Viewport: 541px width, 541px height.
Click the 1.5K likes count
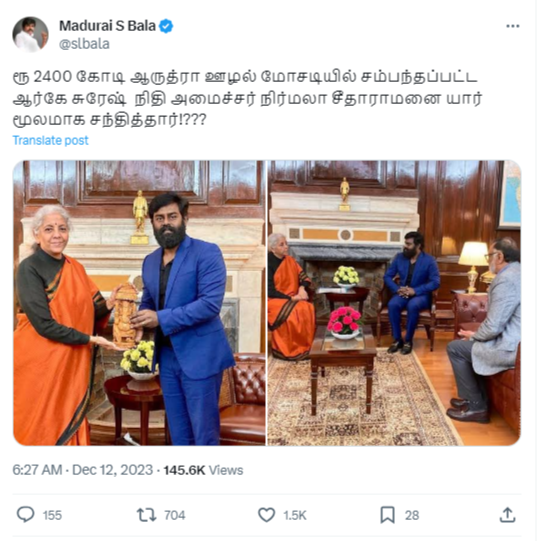coord(295,515)
